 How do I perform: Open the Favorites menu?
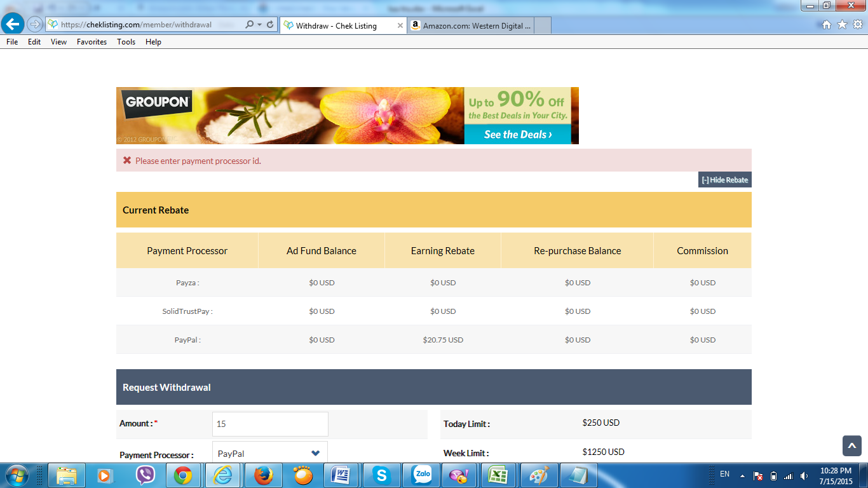click(92, 42)
